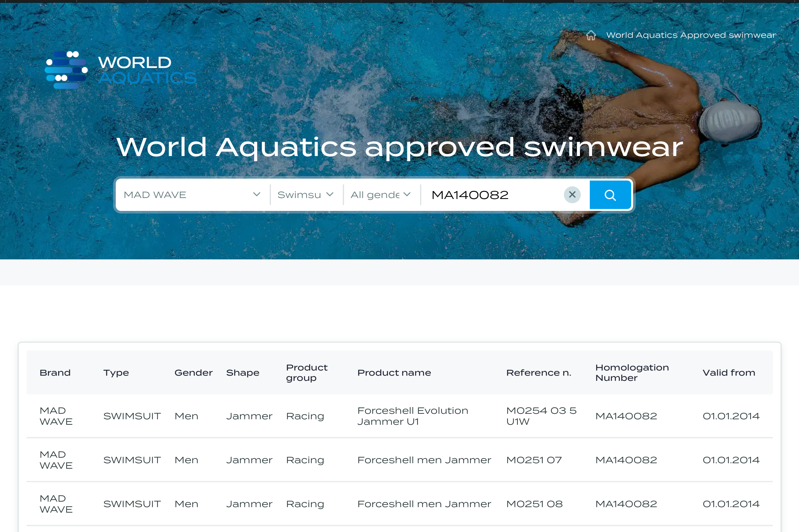This screenshot has width=799, height=532.
Task: Open the MAD WAVE brand dropdown
Action: click(x=192, y=195)
